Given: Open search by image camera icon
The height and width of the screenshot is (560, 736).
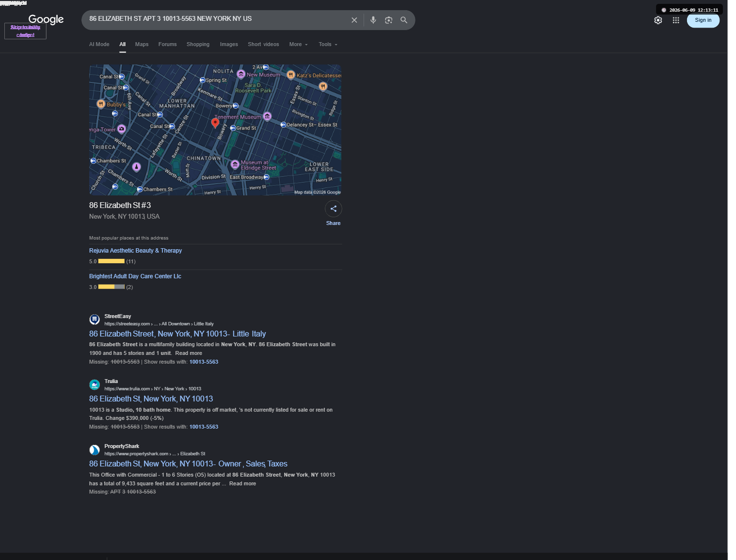Looking at the screenshot, I should coord(388,20).
